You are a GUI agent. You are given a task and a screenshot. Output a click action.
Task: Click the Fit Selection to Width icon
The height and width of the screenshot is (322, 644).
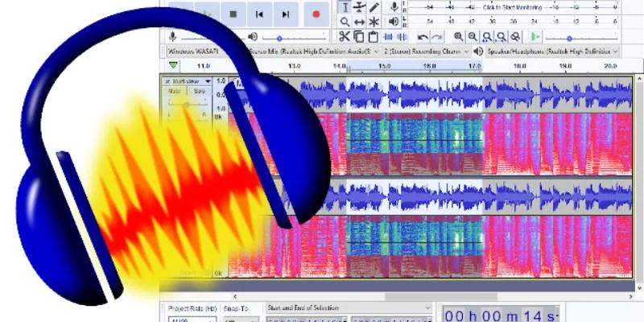(487, 37)
